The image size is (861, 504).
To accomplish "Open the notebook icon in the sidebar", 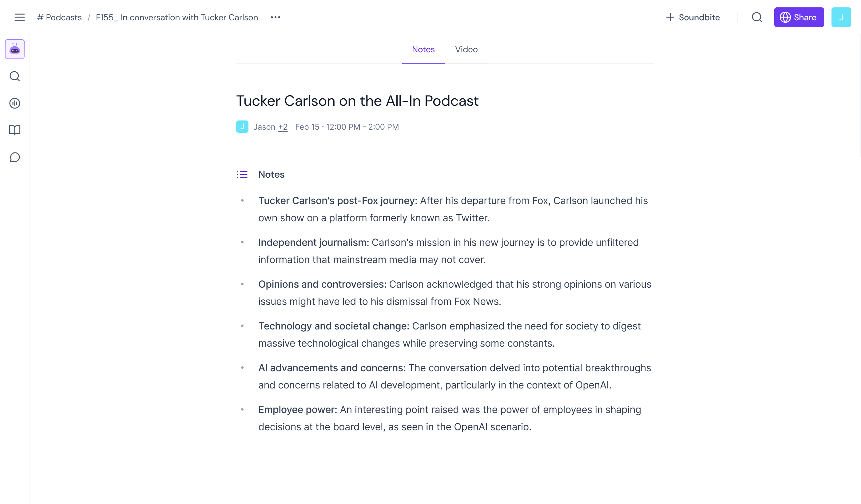I will pyautogui.click(x=14, y=130).
